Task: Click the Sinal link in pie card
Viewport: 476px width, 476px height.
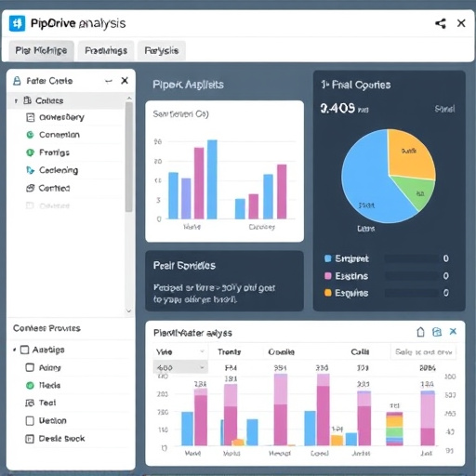Action: tap(444, 109)
